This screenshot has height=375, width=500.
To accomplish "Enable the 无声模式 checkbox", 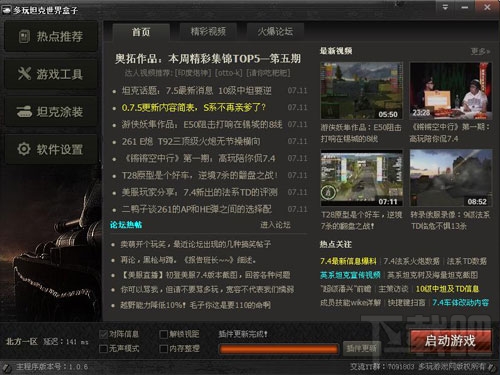I will click(x=103, y=349).
